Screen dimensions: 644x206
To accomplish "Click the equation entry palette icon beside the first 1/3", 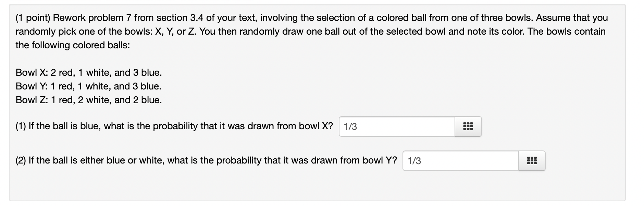I will tap(468, 126).
